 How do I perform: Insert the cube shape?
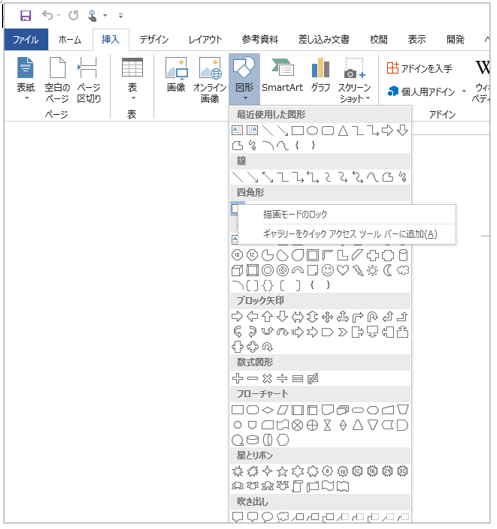pos(237,270)
